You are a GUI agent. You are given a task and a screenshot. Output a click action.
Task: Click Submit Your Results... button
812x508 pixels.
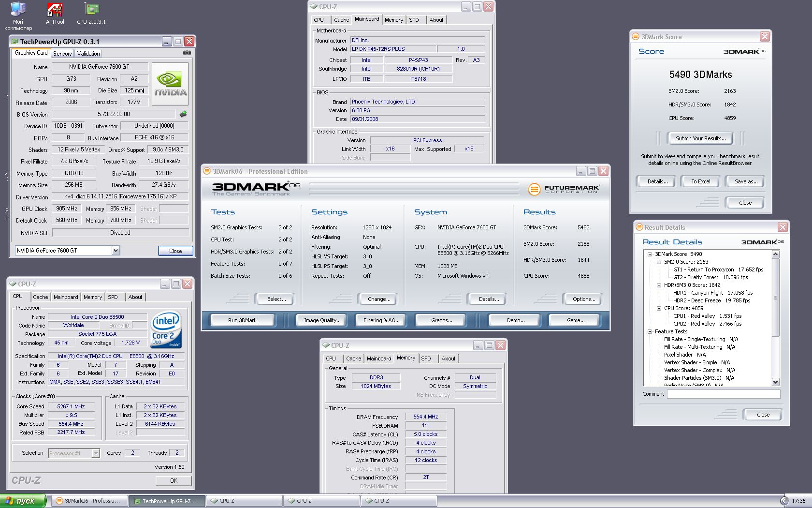tap(700, 138)
